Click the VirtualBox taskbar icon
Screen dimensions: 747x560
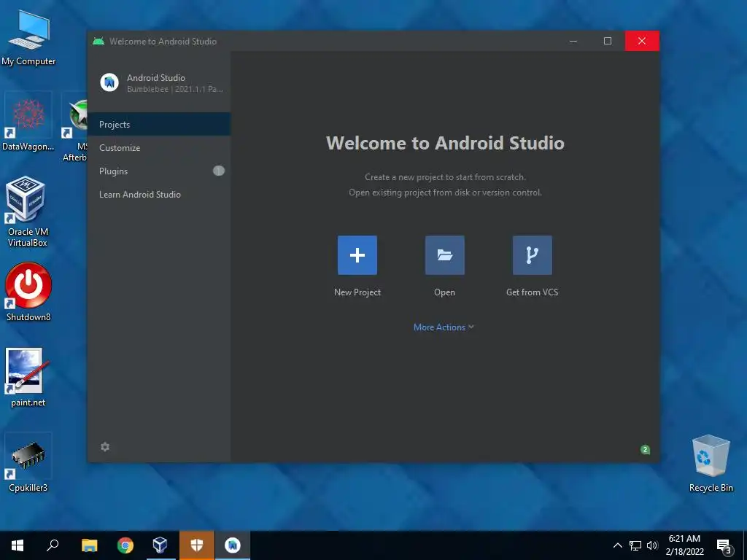click(x=160, y=545)
